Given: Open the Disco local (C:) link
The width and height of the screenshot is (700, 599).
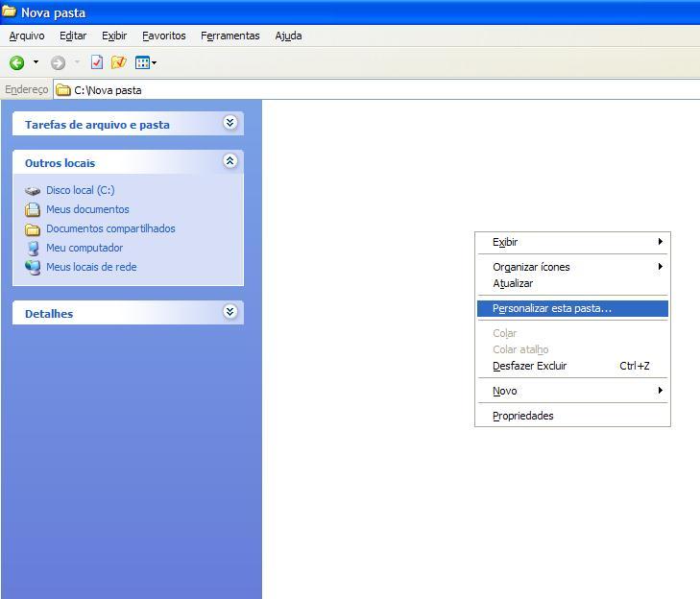Looking at the screenshot, I should point(81,191).
